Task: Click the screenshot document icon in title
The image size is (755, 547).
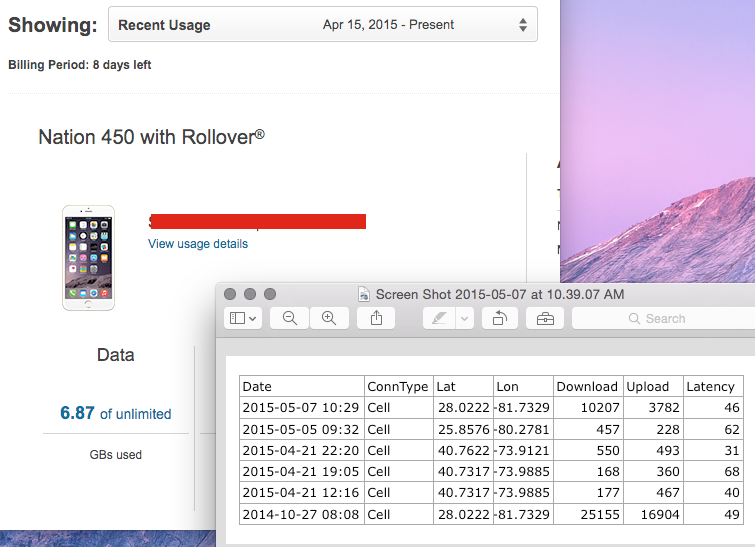Action: (x=364, y=294)
